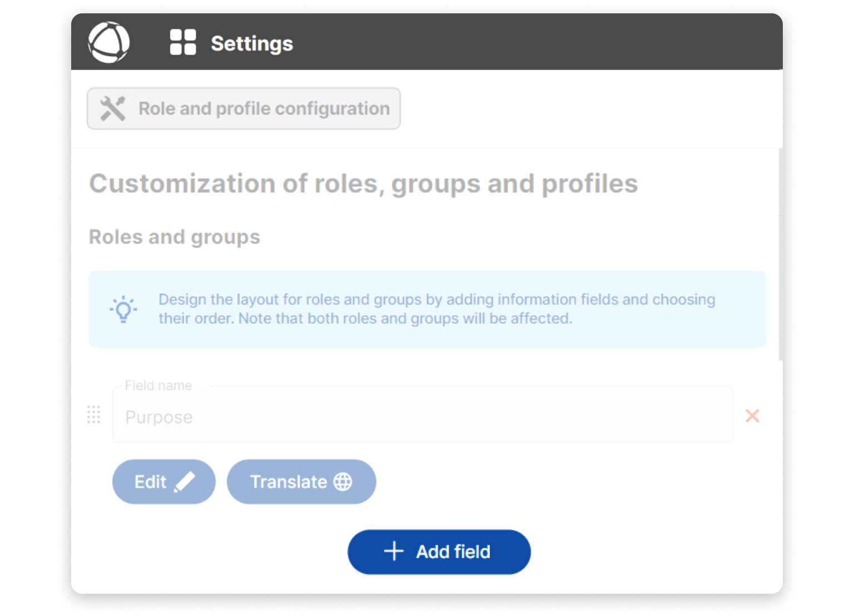This screenshot has height=616, width=854.
Task: Click the lightbulb hint icon
Action: pyautogui.click(x=123, y=309)
